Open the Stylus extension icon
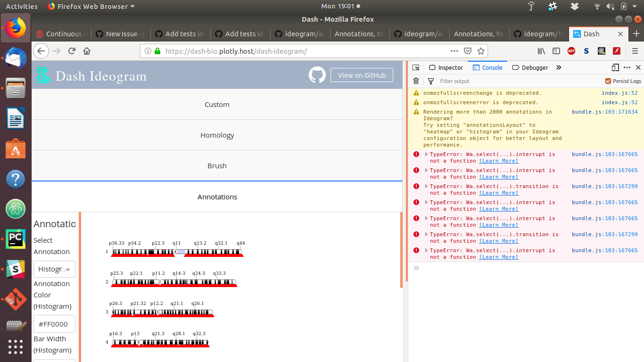 pos(586,50)
